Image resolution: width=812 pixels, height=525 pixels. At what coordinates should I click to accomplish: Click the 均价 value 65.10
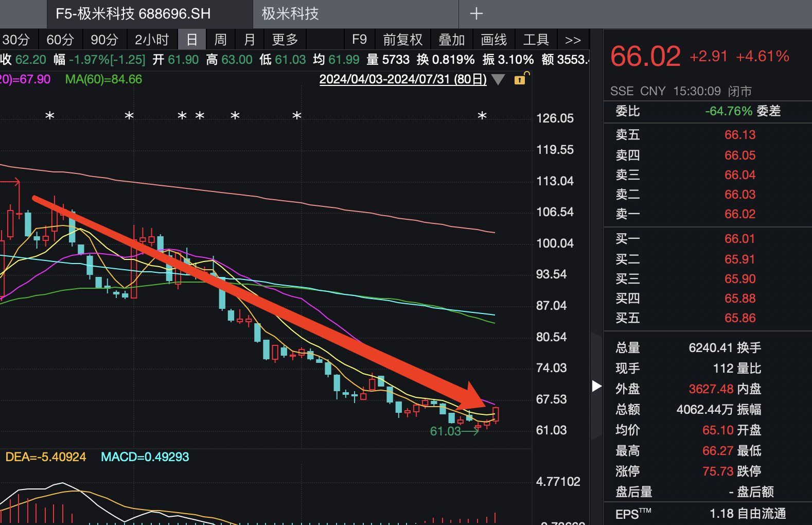[x=718, y=430]
